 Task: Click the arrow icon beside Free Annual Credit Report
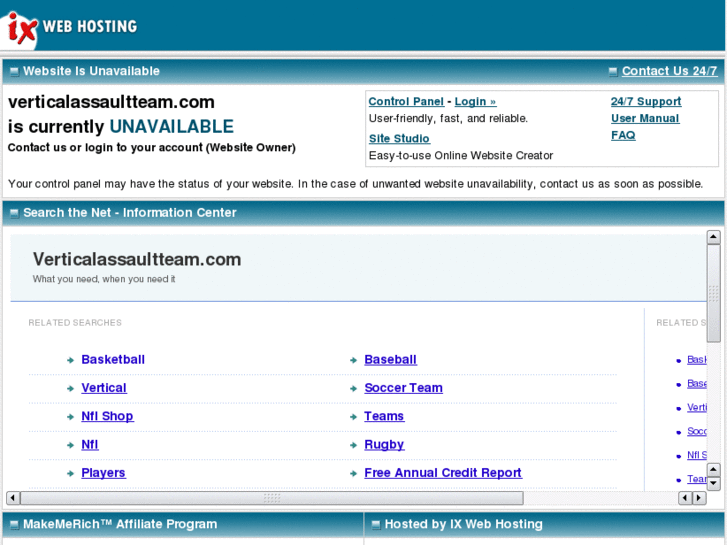click(353, 474)
